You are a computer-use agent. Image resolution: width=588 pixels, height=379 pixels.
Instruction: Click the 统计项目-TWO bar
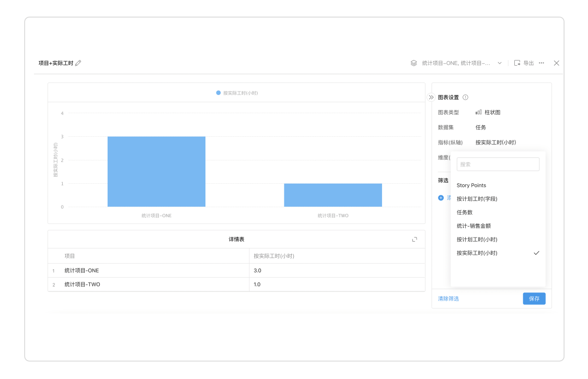point(333,195)
